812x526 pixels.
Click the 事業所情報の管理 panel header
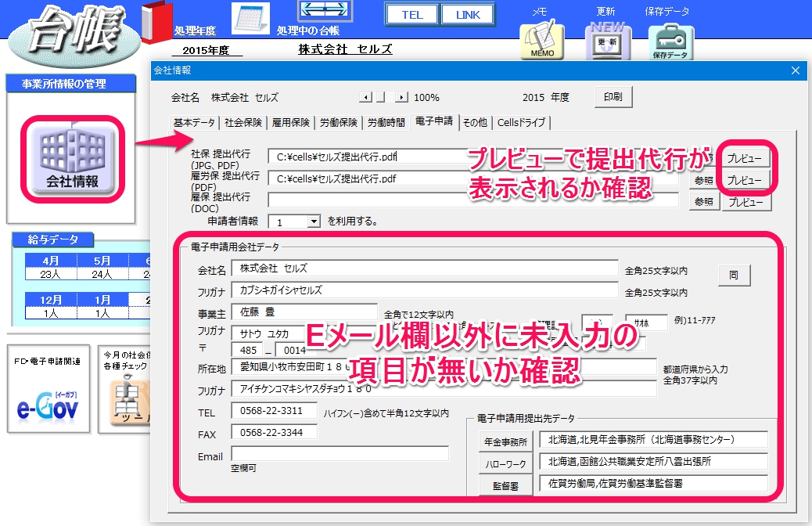click(x=70, y=84)
